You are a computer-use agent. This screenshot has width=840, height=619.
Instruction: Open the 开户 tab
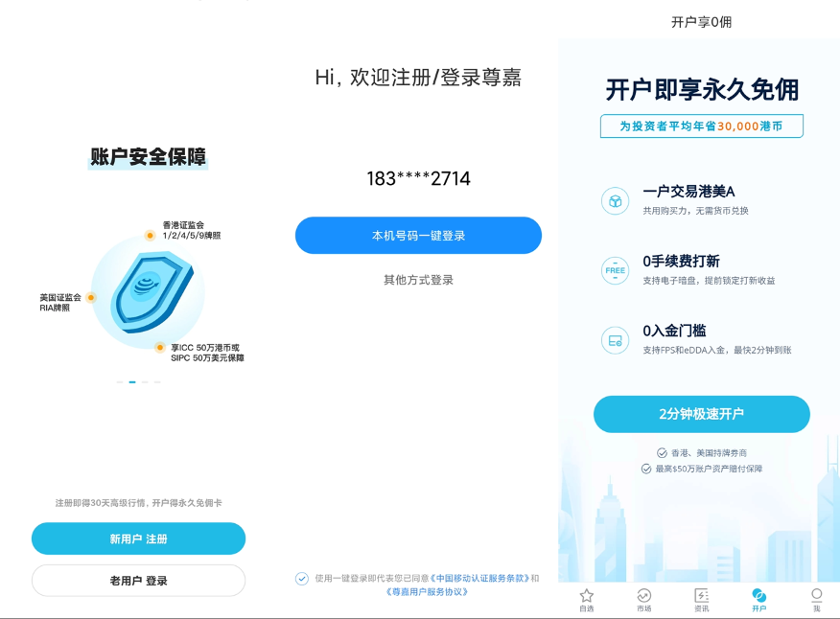click(x=759, y=600)
